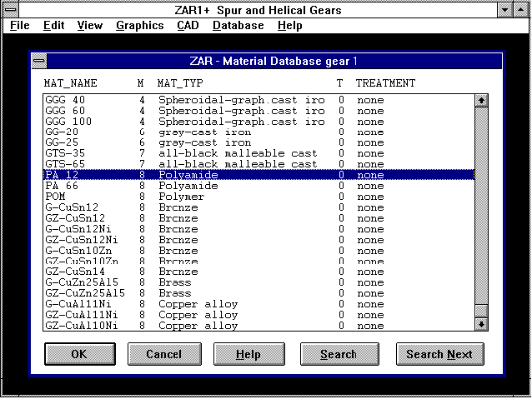Open the File menu
532x399 pixels.
click(x=20, y=25)
